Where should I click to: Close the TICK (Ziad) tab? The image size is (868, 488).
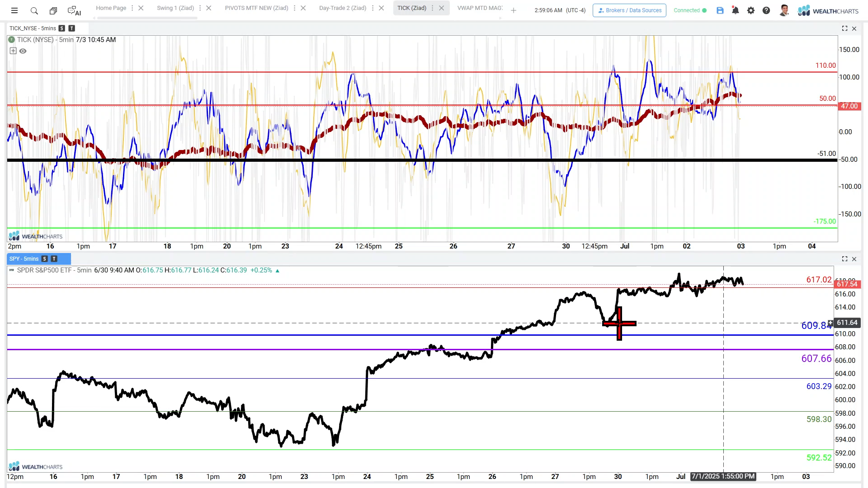(x=442, y=8)
